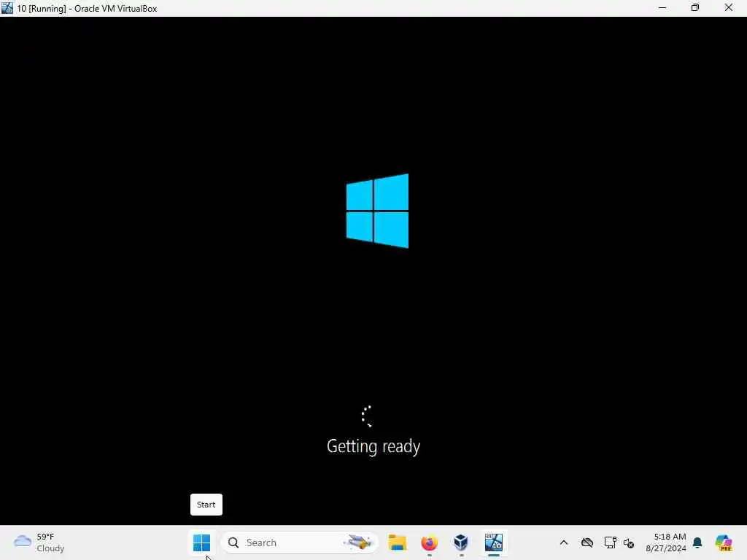
Task: Click the taskbar Search box
Action: pos(300,542)
